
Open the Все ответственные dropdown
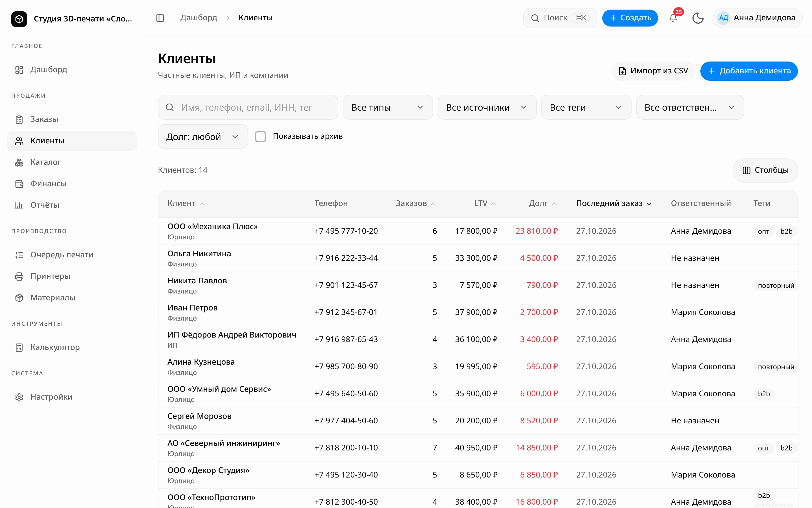pyautogui.click(x=690, y=107)
